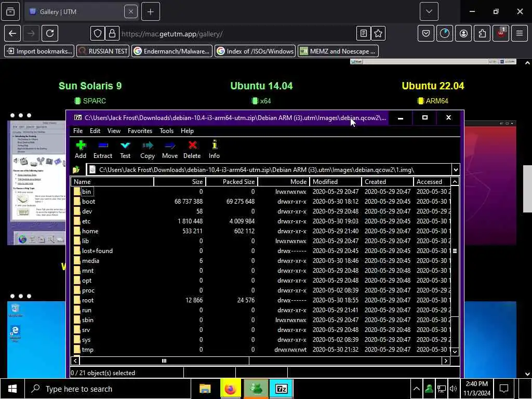The width and height of the screenshot is (532, 399).
Task: Open File Explorer from taskbar
Action: (x=205, y=389)
